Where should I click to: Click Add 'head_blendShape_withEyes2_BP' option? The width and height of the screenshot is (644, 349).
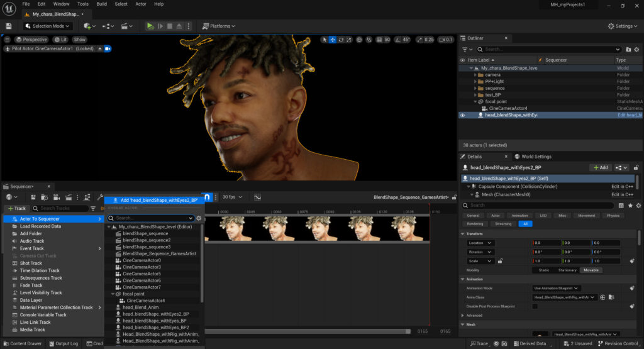(159, 200)
